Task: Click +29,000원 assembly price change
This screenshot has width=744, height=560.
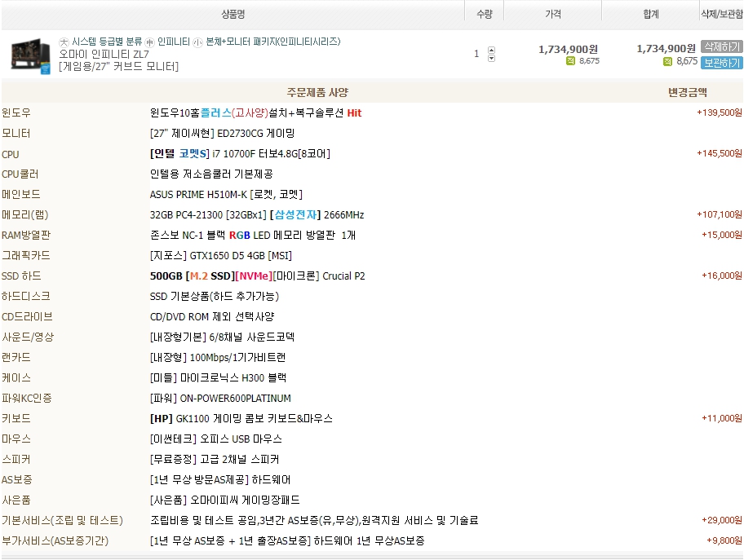Action: tap(722, 521)
